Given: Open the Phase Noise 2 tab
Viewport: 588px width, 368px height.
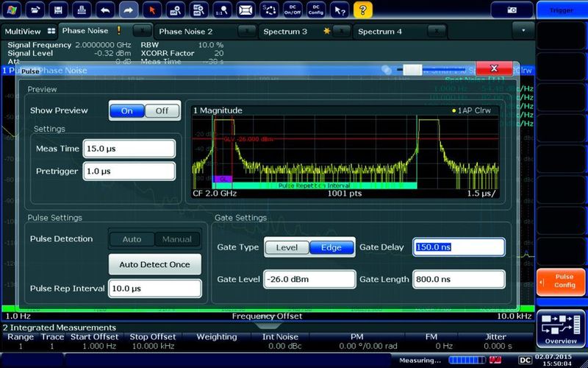Looking at the screenshot, I should [x=186, y=32].
